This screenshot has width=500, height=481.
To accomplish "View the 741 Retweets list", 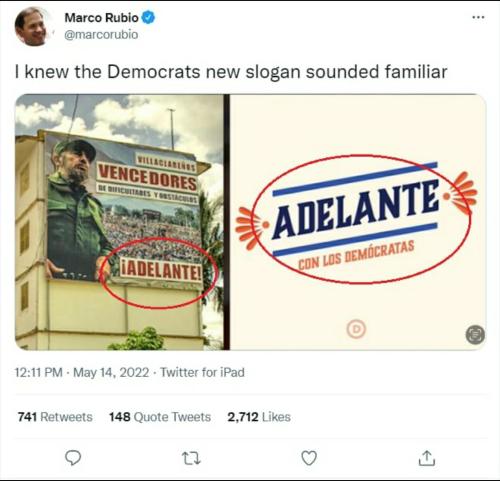I will click(x=55, y=417).
